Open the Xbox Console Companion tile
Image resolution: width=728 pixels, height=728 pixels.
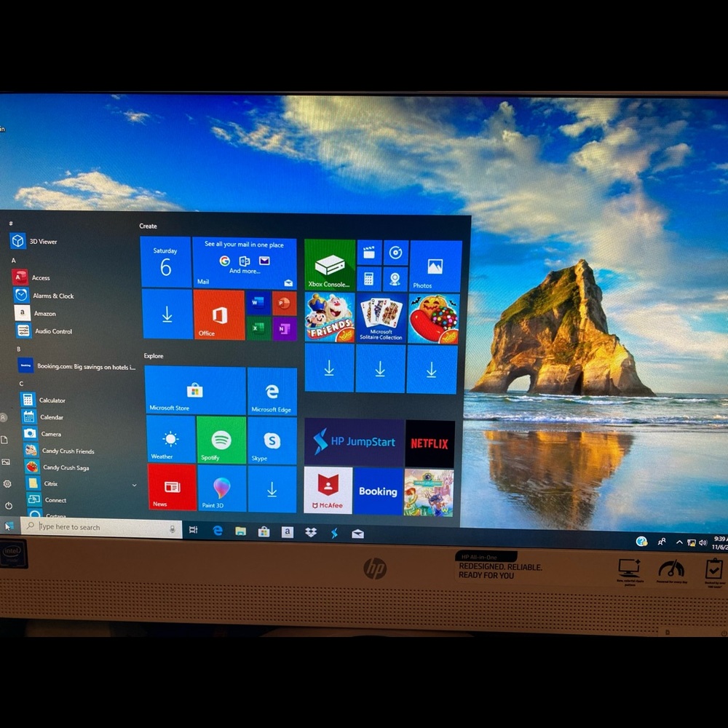[x=330, y=265]
